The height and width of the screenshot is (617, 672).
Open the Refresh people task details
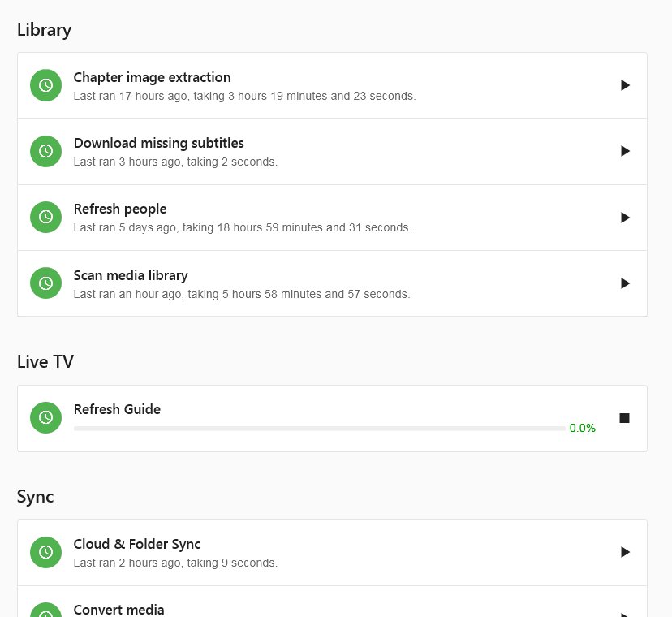click(120, 209)
